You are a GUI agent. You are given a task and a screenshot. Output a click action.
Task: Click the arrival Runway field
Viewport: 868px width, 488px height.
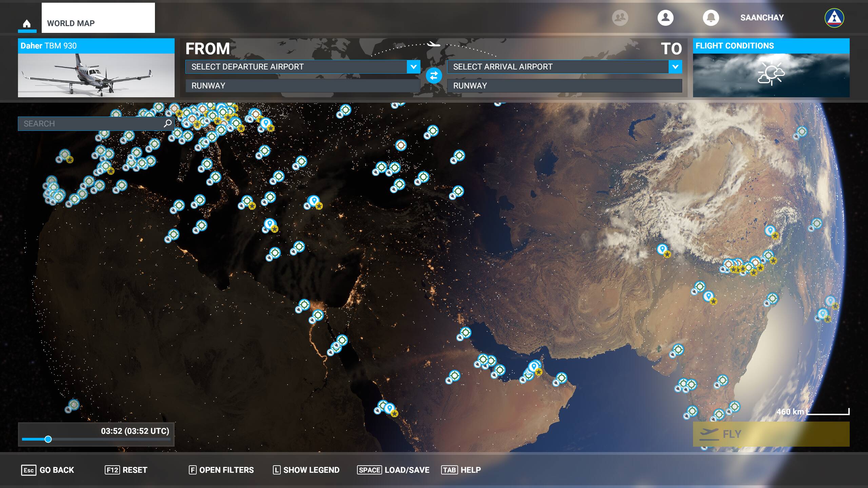tap(565, 86)
